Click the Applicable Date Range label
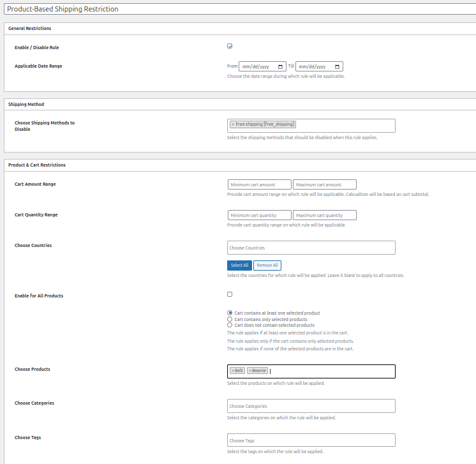 [38, 66]
